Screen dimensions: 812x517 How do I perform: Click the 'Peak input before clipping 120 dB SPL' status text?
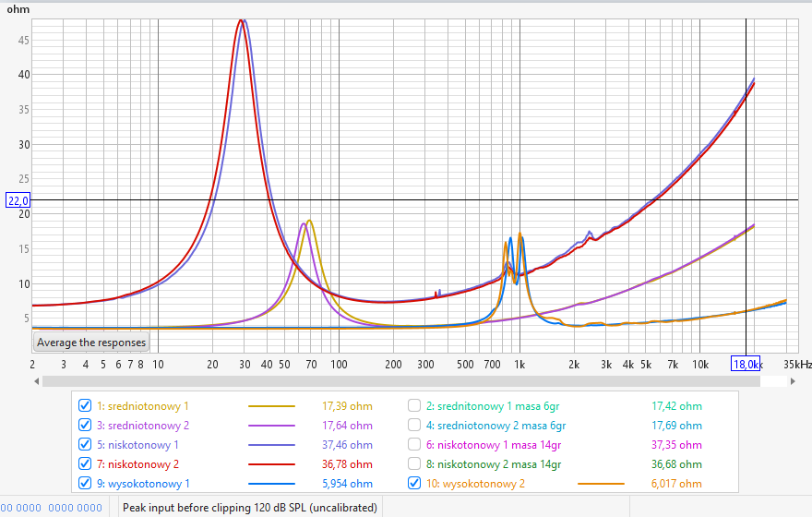250,508
